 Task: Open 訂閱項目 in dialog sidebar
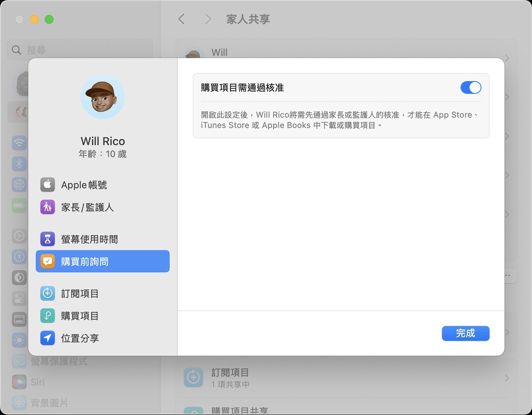102,294
